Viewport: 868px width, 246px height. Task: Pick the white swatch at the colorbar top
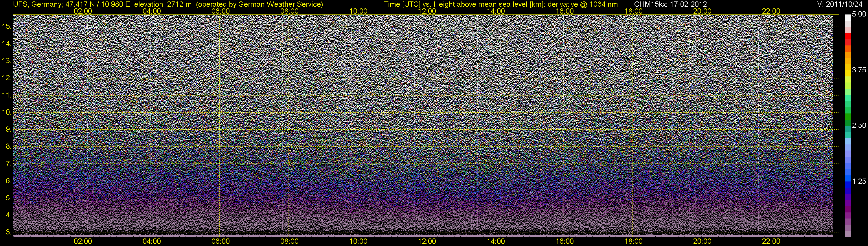(x=848, y=18)
